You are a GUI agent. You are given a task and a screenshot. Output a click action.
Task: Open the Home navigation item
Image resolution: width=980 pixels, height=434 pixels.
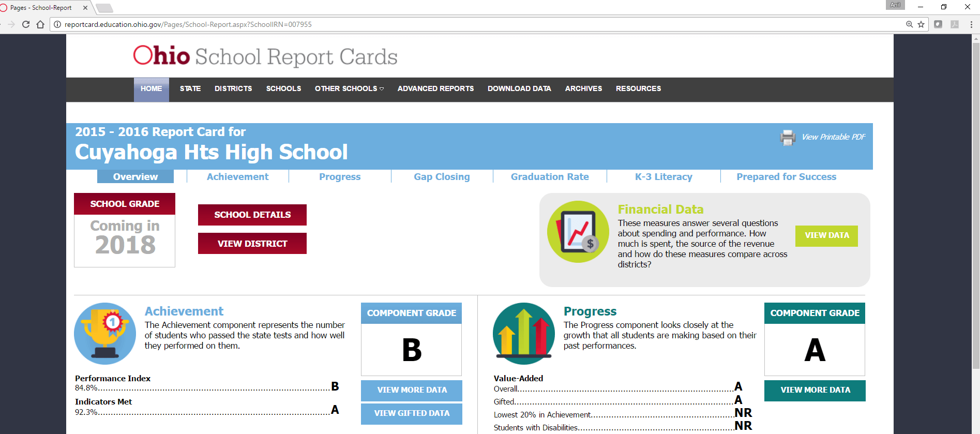[x=152, y=89]
